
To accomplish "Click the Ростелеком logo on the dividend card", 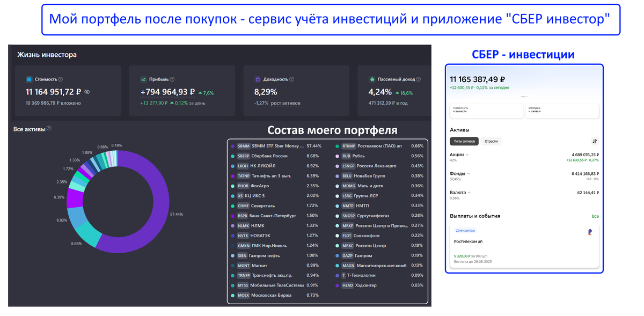I will coord(590,232).
